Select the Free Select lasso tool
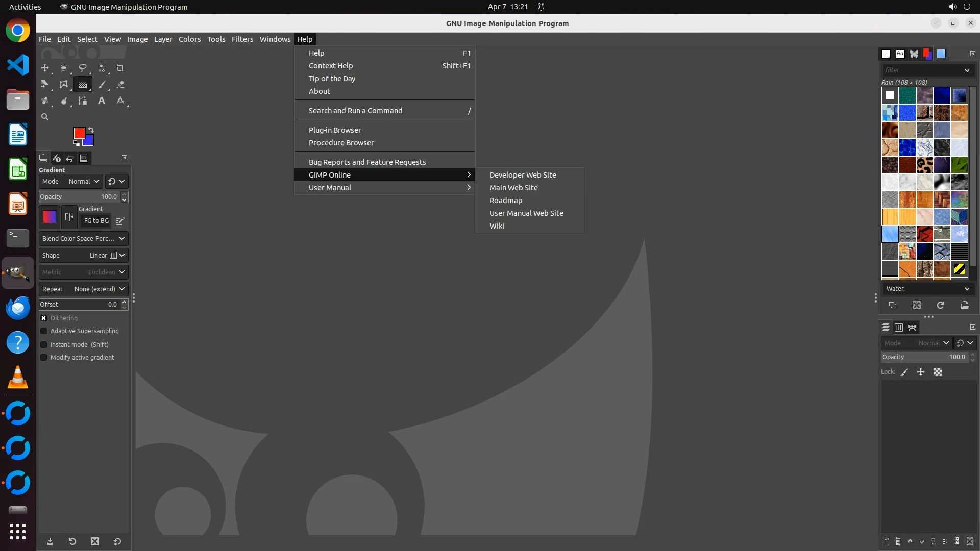The image size is (980, 551). pyautogui.click(x=82, y=68)
